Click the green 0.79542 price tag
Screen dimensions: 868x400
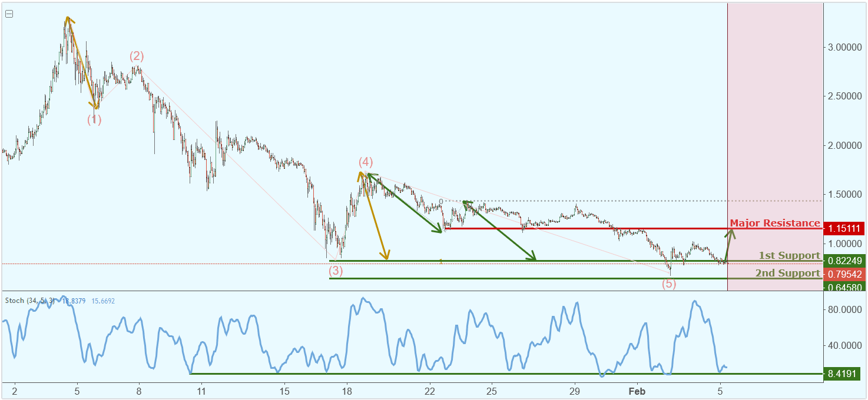click(845, 273)
